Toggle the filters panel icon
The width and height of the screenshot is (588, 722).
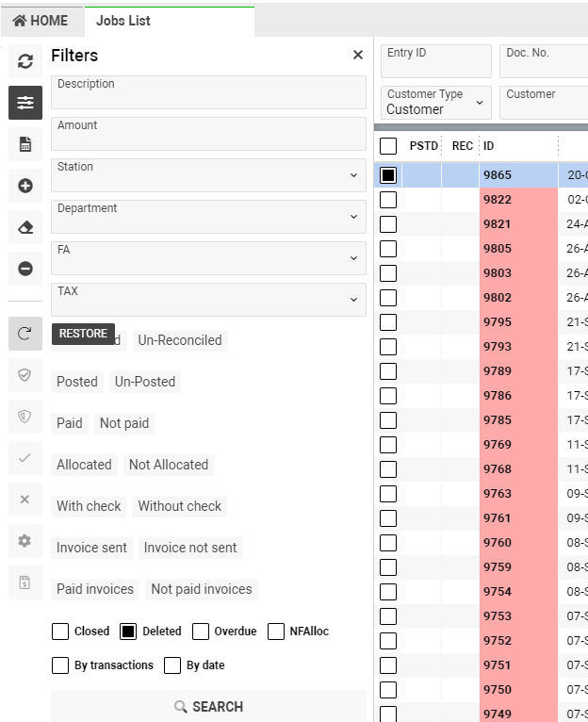pyautogui.click(x=25, y=103)
